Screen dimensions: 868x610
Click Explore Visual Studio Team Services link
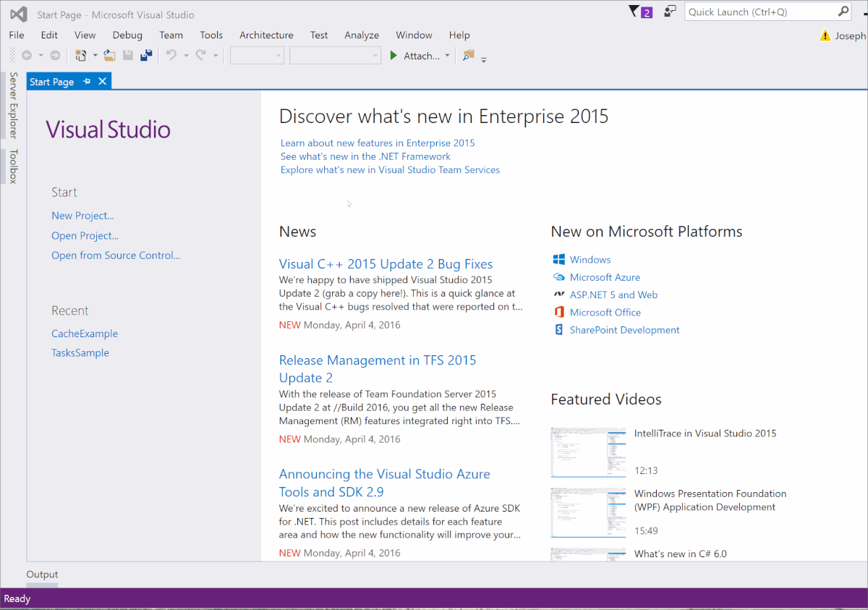pos(390,170)
